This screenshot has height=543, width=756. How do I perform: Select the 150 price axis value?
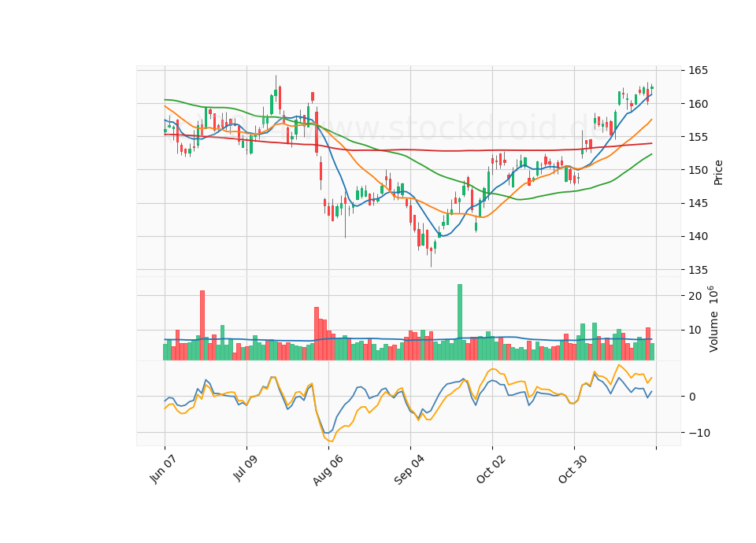tap(698, 170)
